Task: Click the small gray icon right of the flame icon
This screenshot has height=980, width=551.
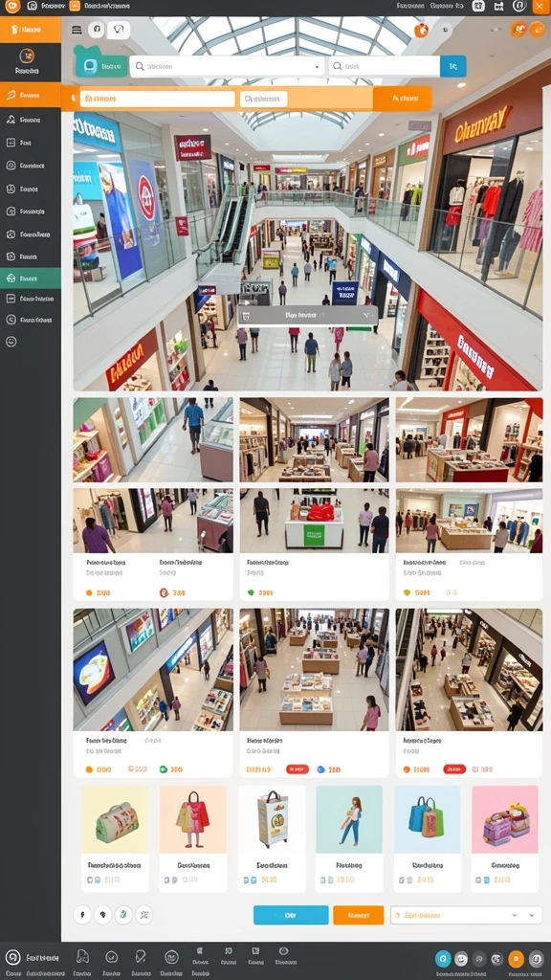Action: (x=444, y=30)
